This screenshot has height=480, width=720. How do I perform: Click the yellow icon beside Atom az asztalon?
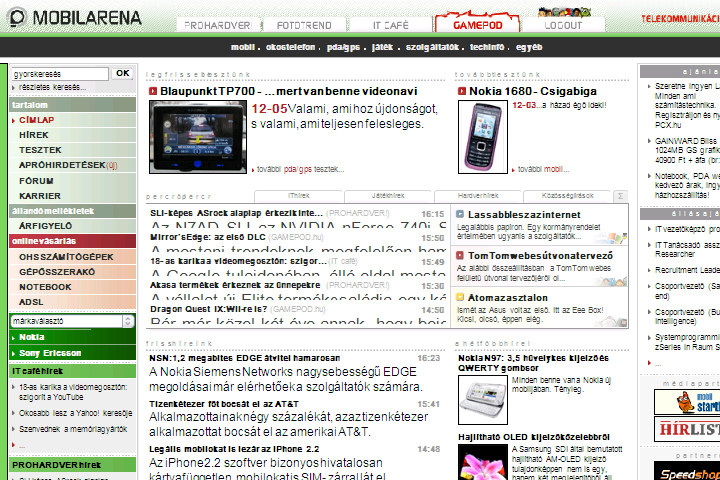click(460, 297)
